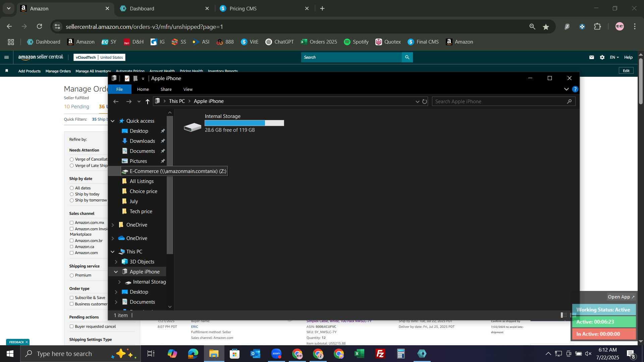Collapse Apple iPhone tree node

pyautogui.click(x=116, y=272)
